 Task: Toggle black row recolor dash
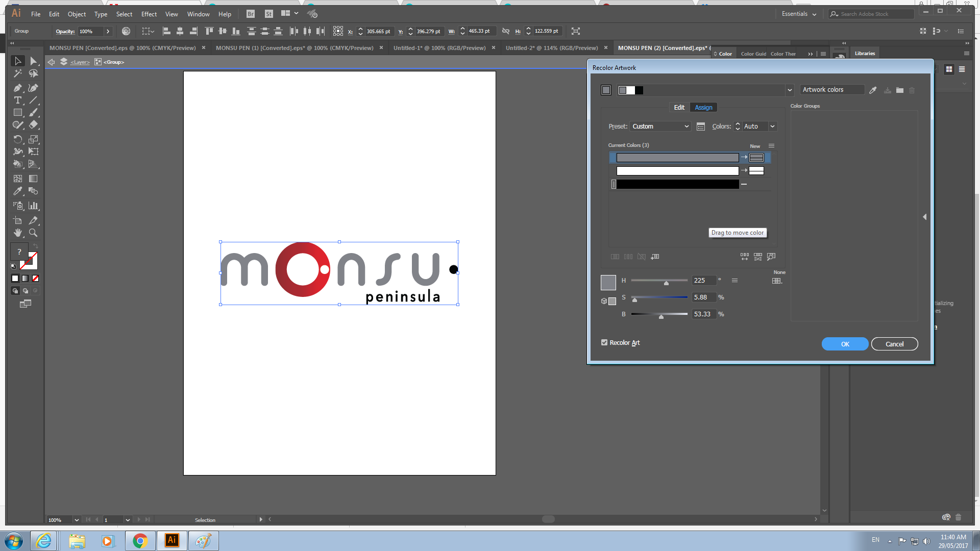tap(744, 184)
